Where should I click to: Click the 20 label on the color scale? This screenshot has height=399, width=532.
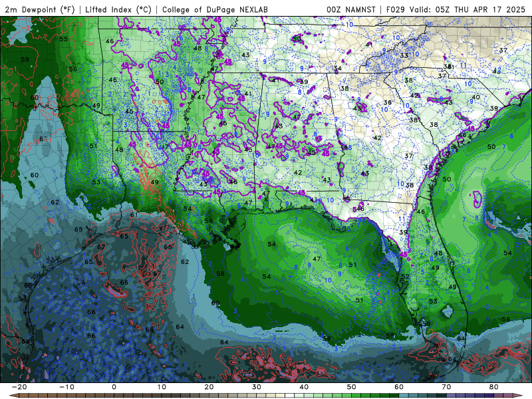[209, 387]
